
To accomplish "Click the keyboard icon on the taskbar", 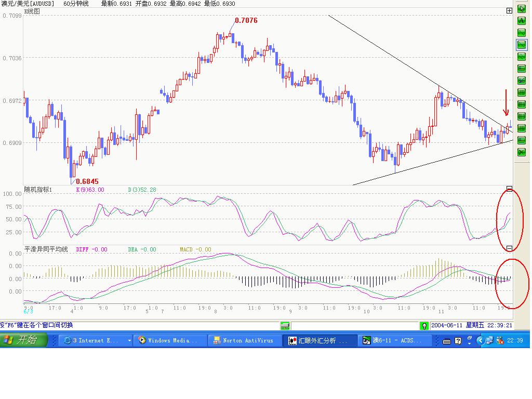I will pyautogui.click(x=446, y=341).
